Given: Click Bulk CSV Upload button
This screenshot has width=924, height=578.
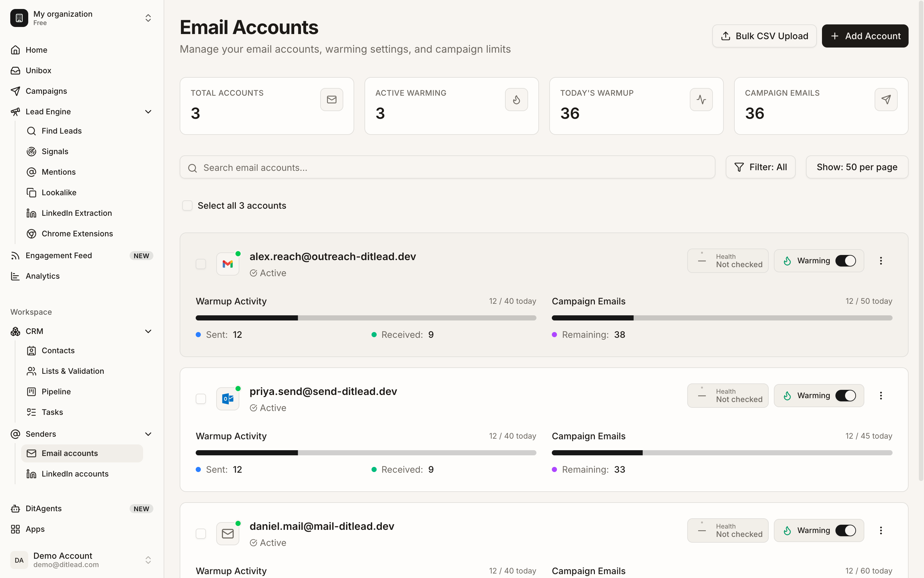Looking at the screenshot, I should [764, 36].
